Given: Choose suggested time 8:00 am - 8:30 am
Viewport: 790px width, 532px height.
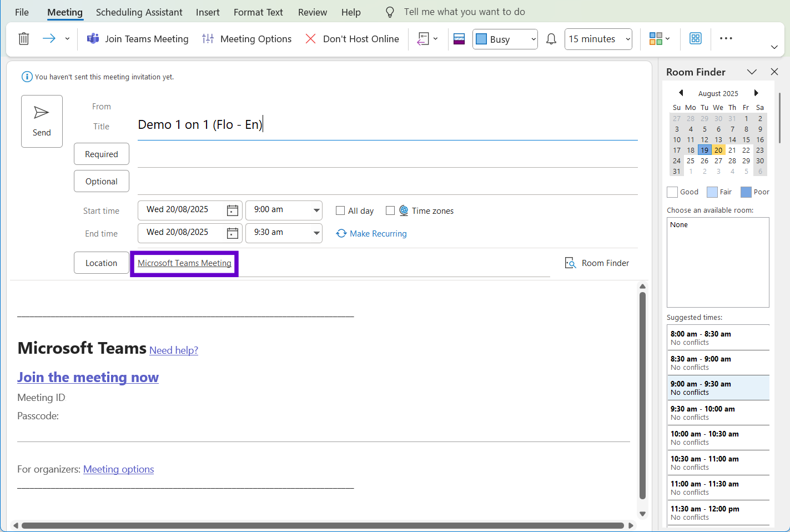Looking at the screenshot, I should click(718, 338).
